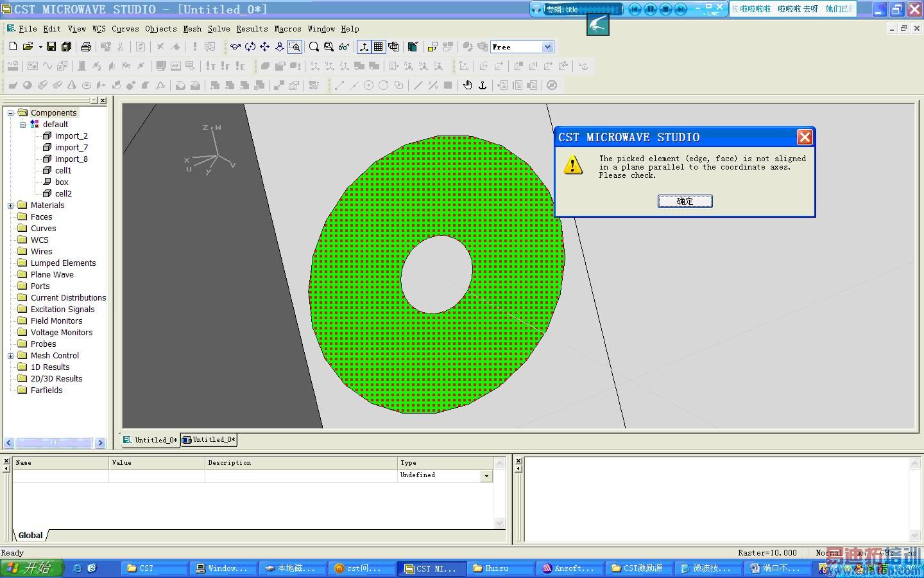The height and width of the screenshot is (578, 924).
Task: Select the Pan view tool
Action: (264, 46)
